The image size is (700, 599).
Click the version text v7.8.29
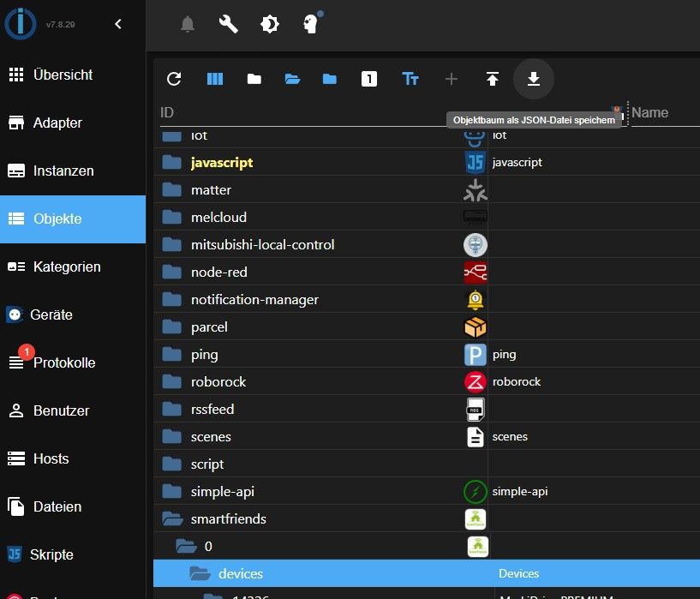(x=61, y=25)
